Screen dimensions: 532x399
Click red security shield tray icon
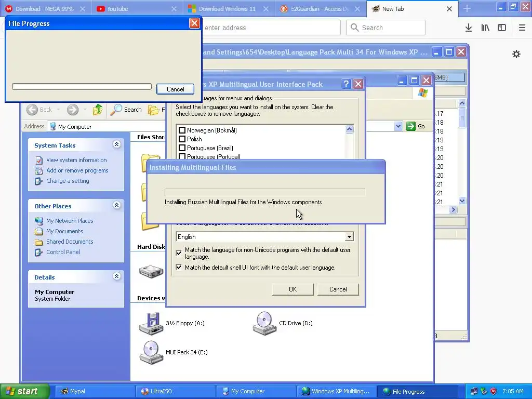(494, 391)
